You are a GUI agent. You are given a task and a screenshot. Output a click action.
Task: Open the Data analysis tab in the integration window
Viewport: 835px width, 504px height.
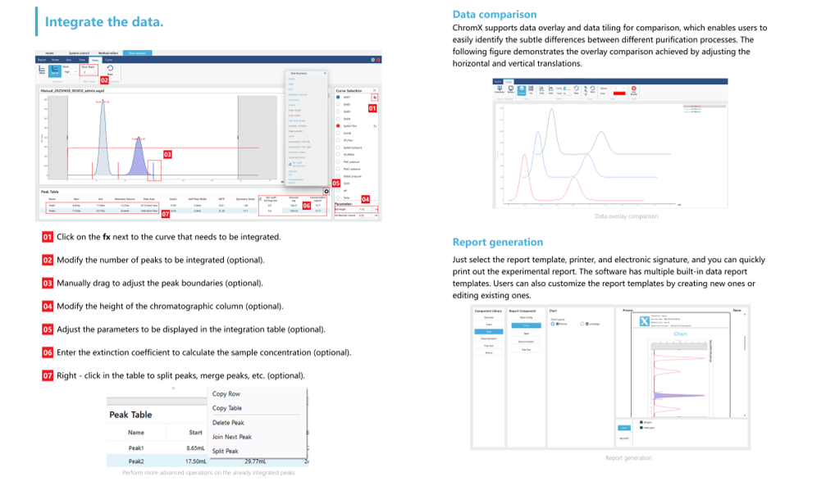point(138,53)
